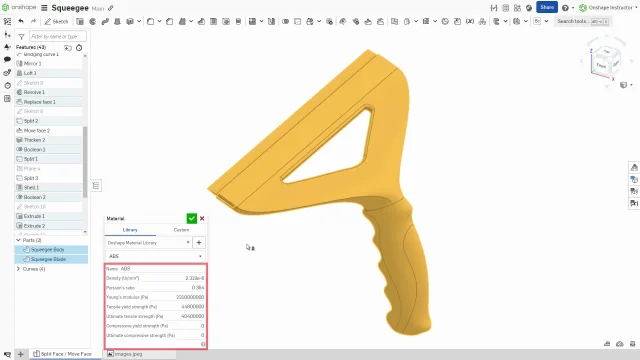
Task: Select the Squeegee Body part
Action: [x=51, y=249]
